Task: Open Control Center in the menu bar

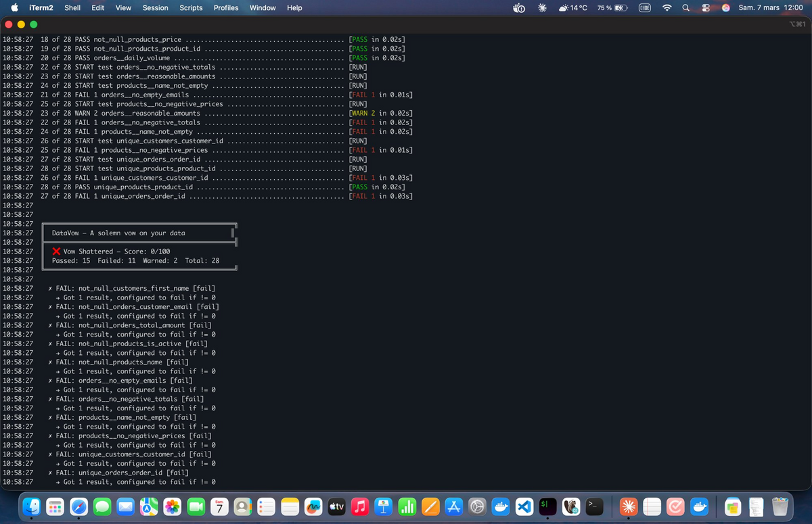Action: tap(705, 7)
